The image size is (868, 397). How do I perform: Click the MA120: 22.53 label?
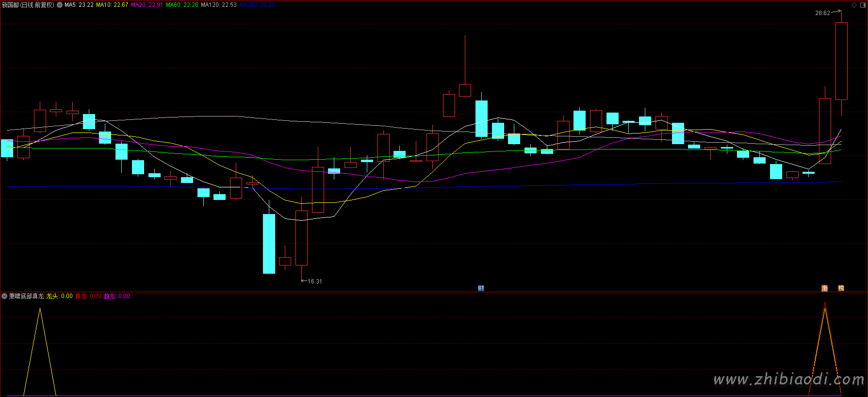(219, 5)
